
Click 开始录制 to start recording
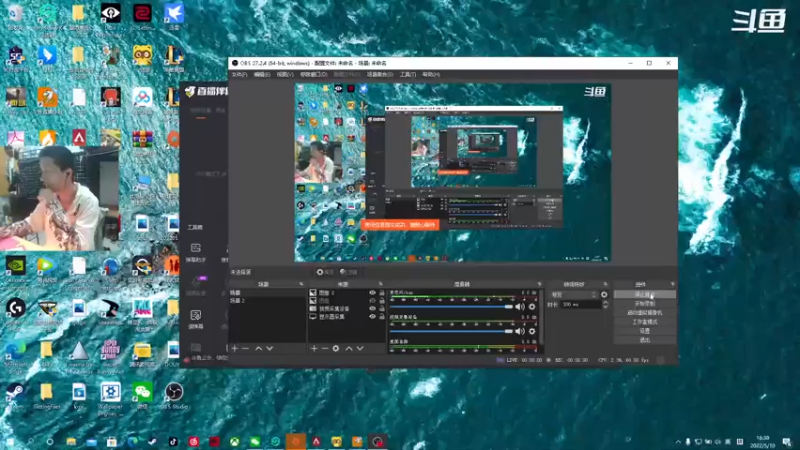coord(645,304)
